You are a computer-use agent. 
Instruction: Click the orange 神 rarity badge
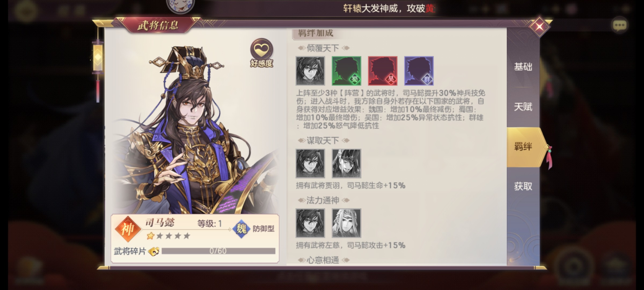coord(128,229)
